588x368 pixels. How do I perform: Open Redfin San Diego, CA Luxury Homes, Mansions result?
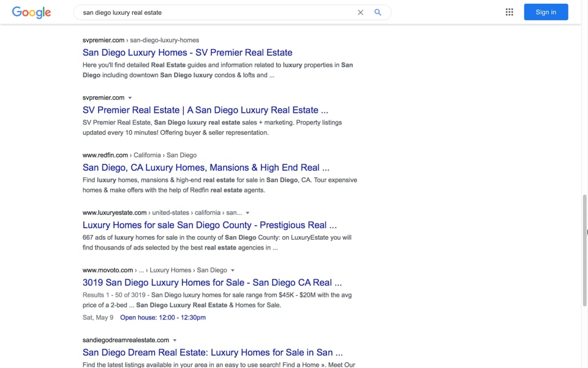click(206, 167)
